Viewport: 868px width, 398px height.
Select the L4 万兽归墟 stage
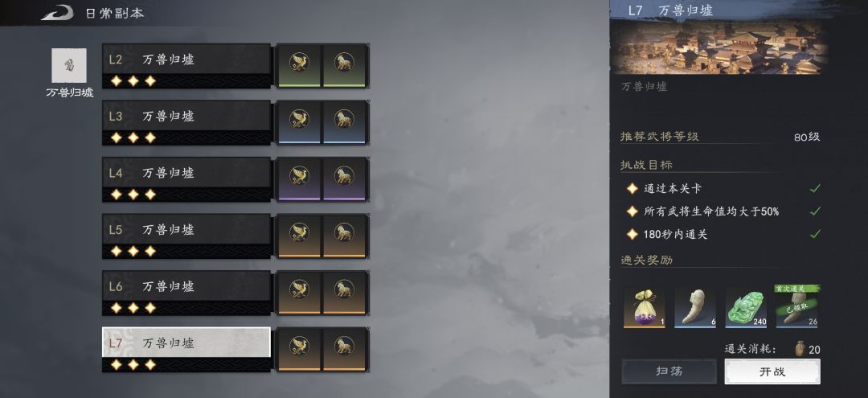coord(186,179)
